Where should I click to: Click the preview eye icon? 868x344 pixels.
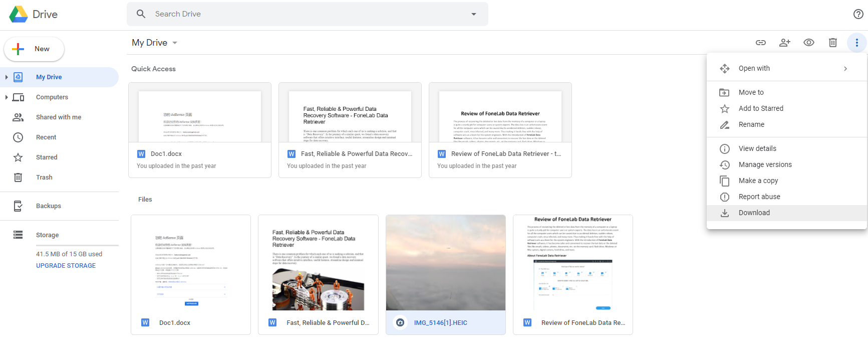point(808,43)
